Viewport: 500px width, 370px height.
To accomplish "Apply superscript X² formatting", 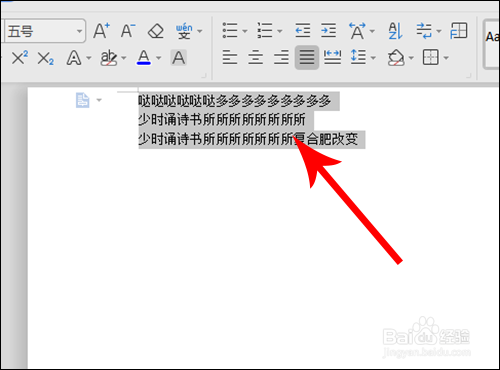I will tap(20, 58).
